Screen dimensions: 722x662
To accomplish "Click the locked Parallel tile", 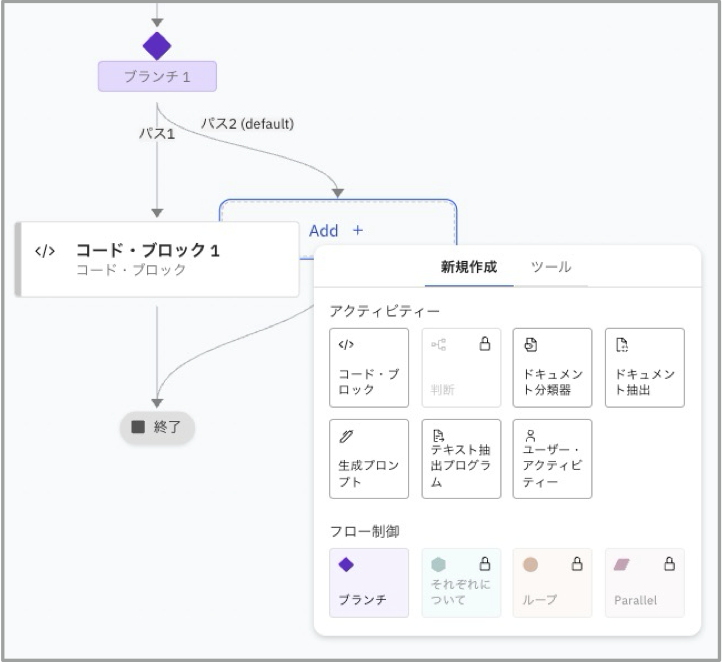I will point(644,583).
